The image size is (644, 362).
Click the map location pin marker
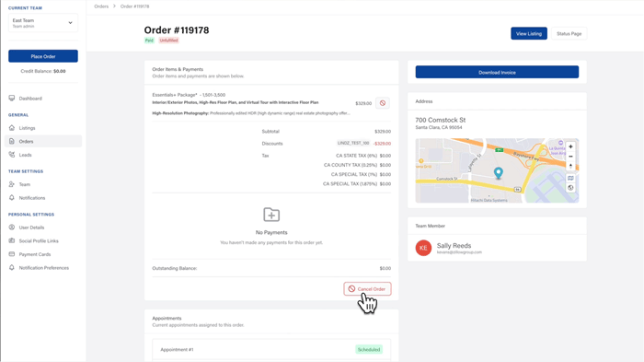point(499,173)
